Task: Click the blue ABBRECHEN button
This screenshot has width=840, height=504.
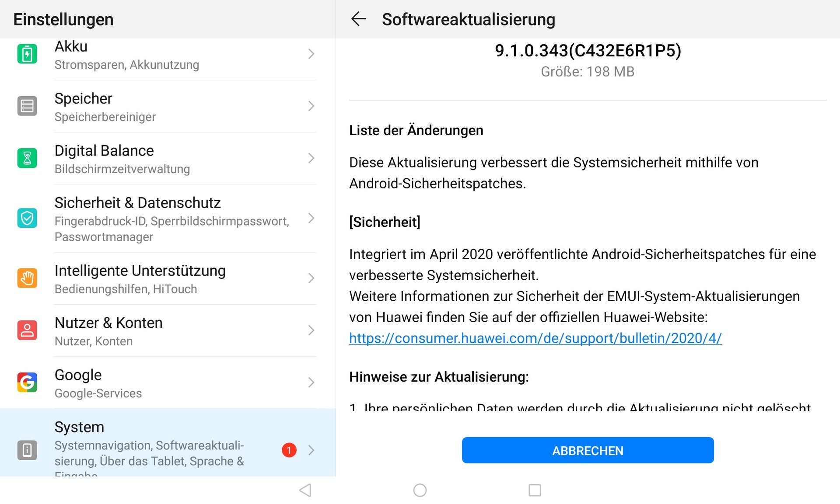Action: click(588, 450)
